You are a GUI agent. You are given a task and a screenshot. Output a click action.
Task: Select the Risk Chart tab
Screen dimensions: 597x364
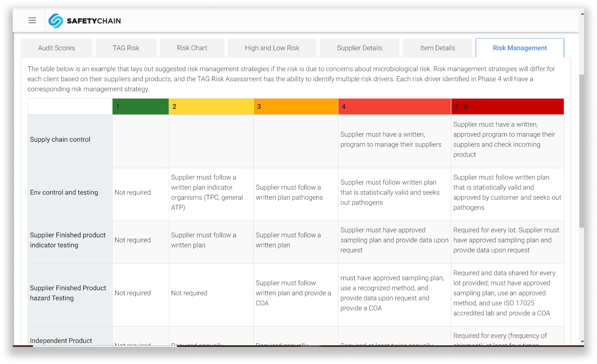click(192, 48)
